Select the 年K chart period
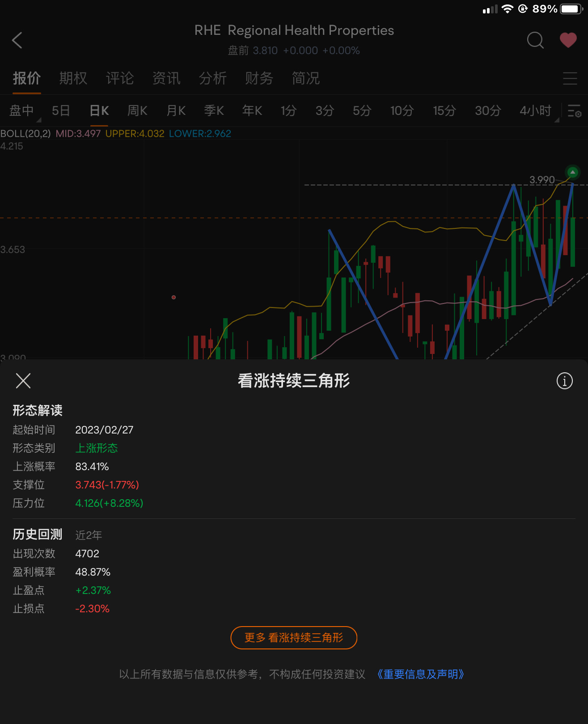588x724 pixels. point(252,110)
